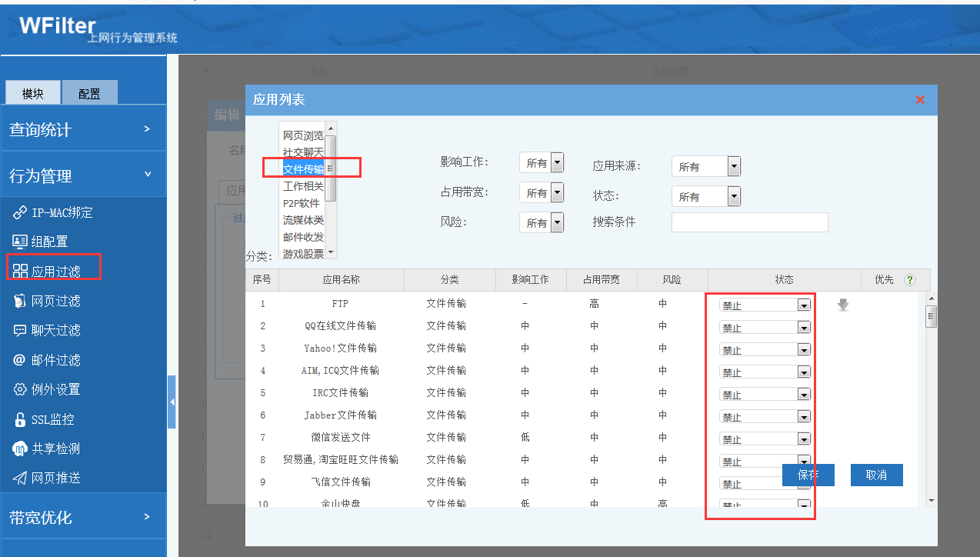Click the 组配置 group icon
Image resolution: width=980 pixels, height=557 pixels.
pyautogui.click(x=20, y=242)
